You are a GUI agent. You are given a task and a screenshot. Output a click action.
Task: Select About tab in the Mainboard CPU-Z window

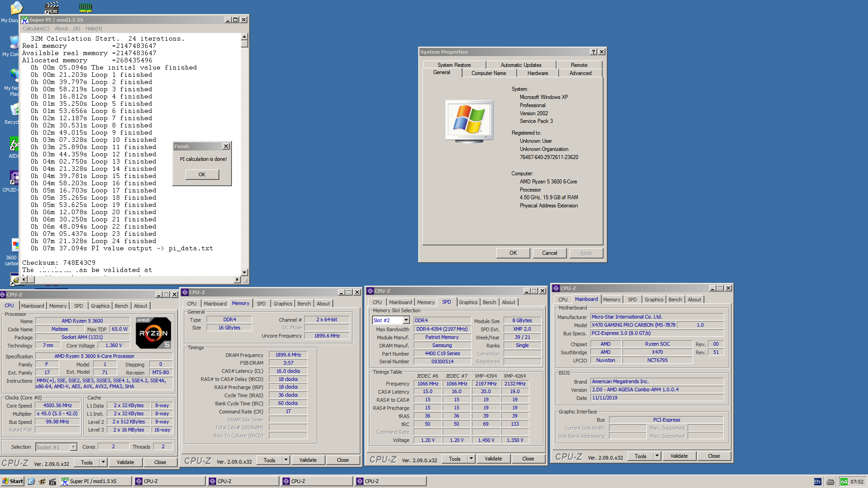pyautogui.click(x=694, y=300)
